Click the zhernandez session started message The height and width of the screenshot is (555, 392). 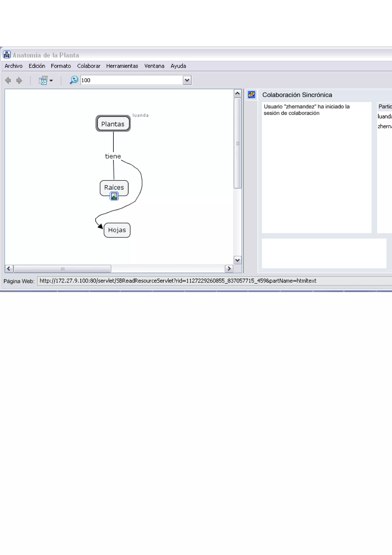(x=307, y=110)
